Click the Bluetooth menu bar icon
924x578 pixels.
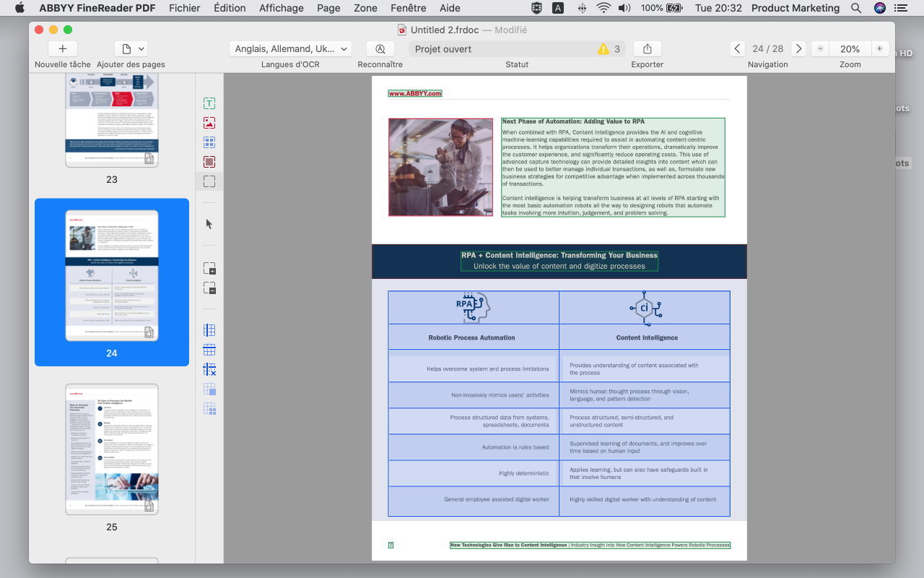pos(582,8)
